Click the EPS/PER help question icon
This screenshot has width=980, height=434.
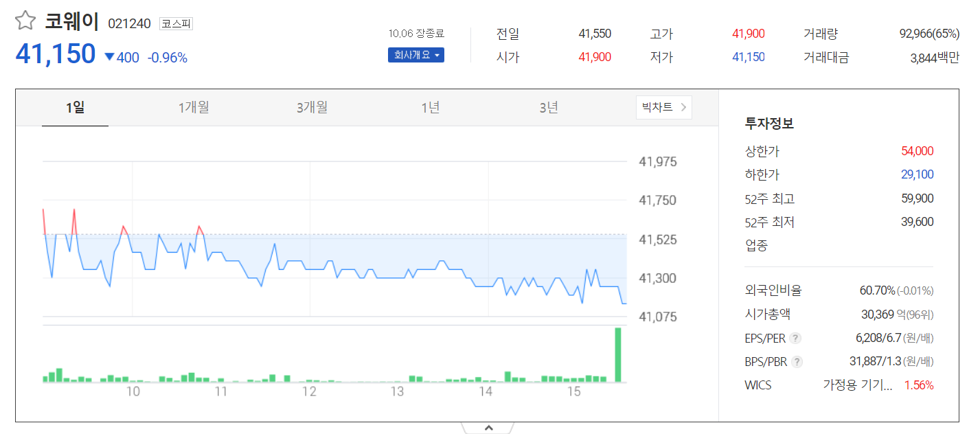point(795,338)
